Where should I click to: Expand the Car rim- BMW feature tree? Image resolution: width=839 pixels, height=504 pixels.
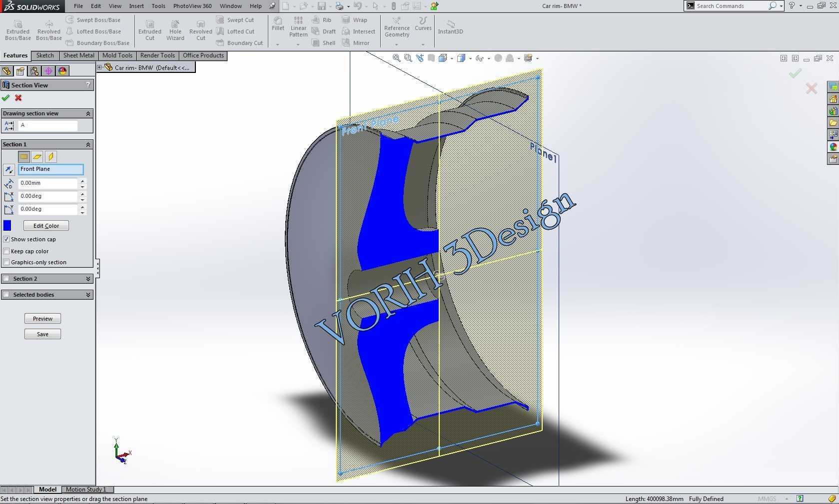pos(99,67)
